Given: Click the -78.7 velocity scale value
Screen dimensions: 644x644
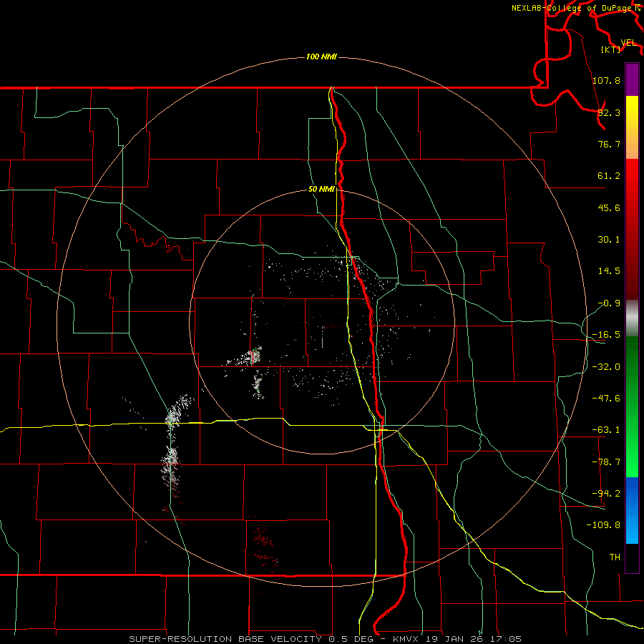Looking at the screenshot, I should click(x=606, y=462).
